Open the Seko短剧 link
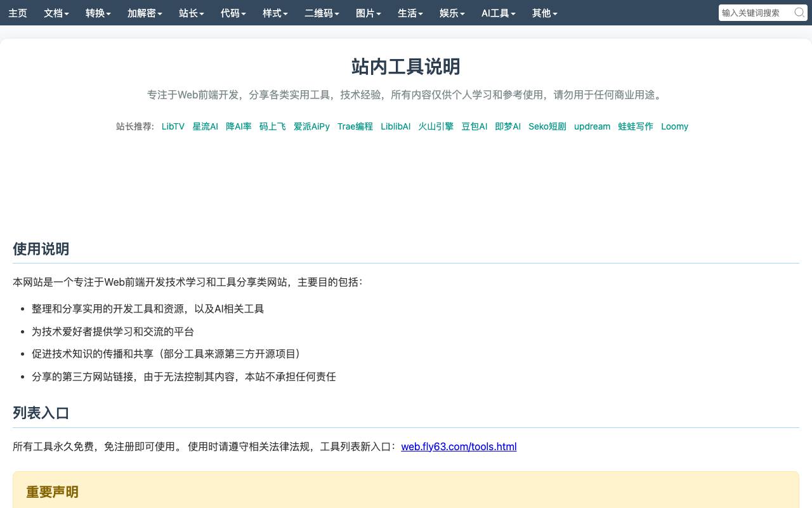This screenshot has height=508, width=812. (x=547, y=126)
